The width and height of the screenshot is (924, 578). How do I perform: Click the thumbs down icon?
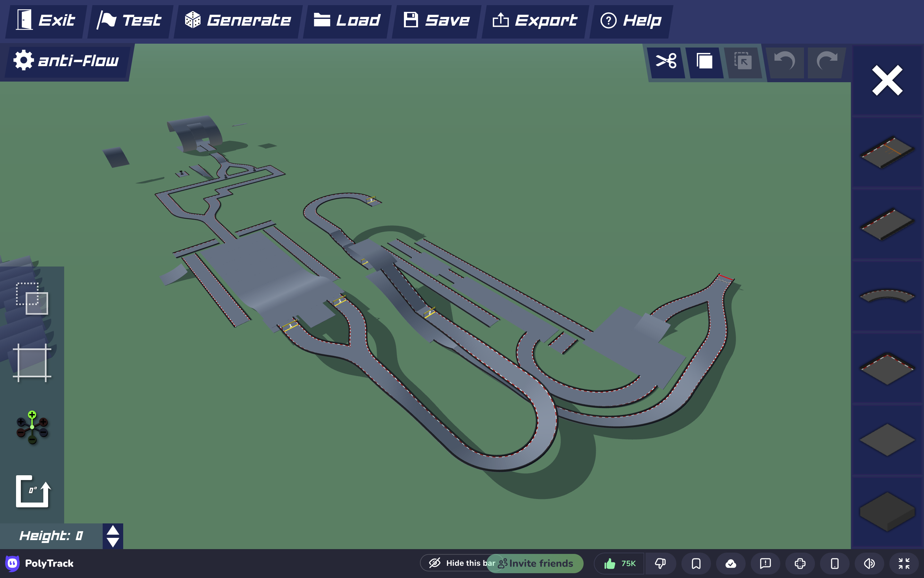tap(661, 564)
